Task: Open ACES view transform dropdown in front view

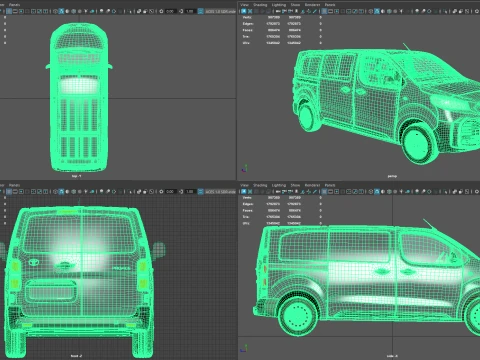Action: pos(220,192)
